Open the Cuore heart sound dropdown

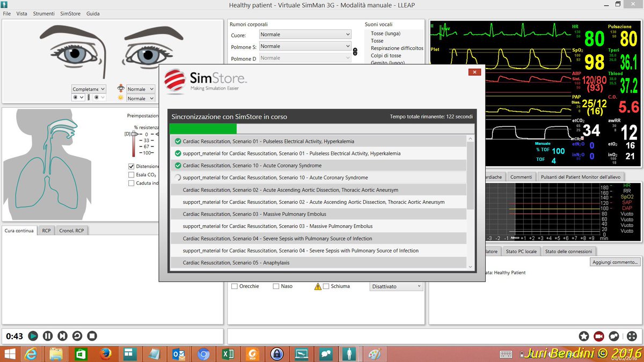click(305, 34)
